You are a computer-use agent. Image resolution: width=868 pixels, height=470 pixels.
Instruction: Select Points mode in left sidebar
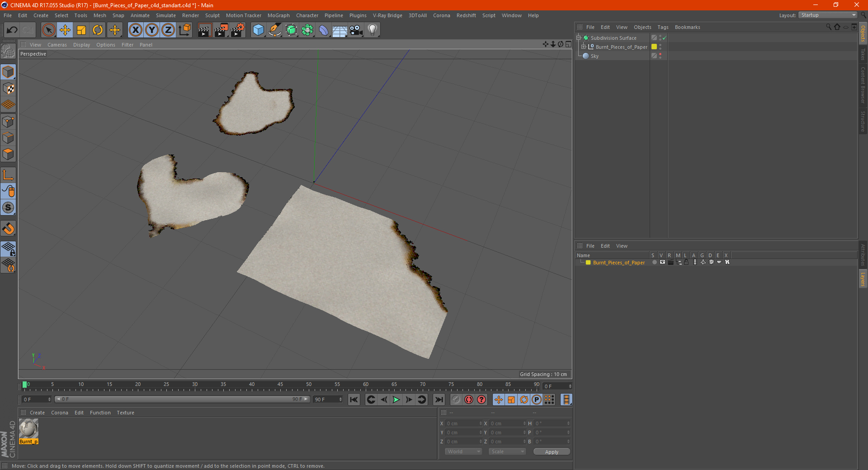pyautogui.click(x=8, y=122)
